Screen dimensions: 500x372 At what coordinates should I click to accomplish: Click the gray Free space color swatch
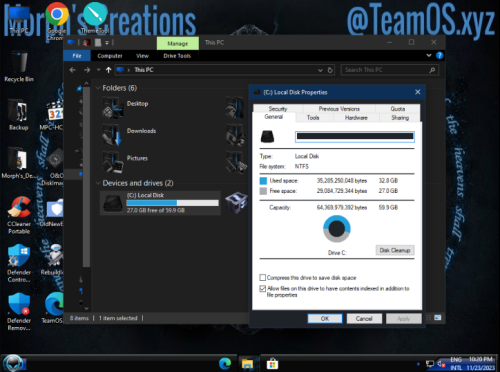click(x=263, y=191)
